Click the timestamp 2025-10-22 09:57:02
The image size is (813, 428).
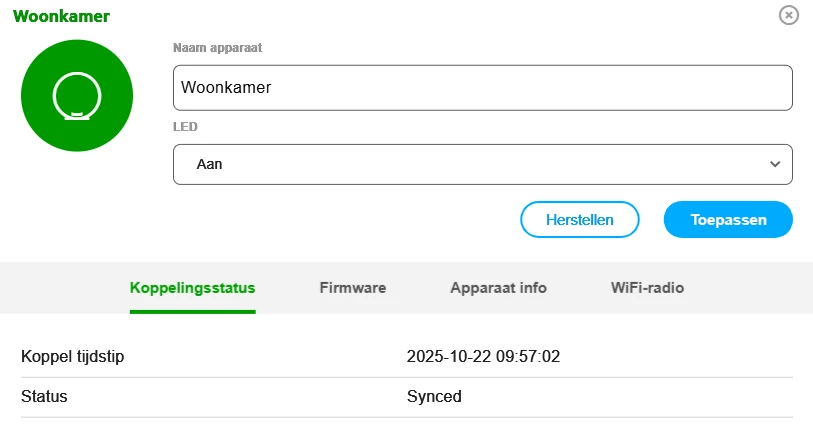coord(482,357)
